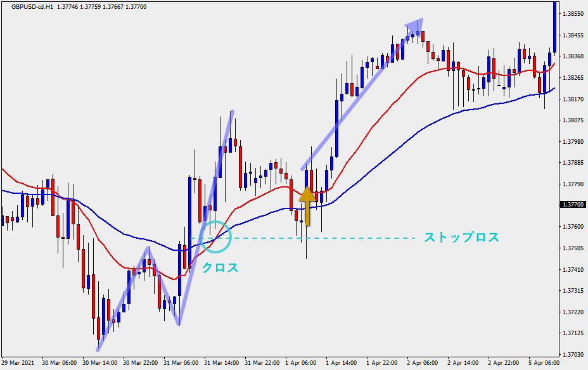The image size is (588, 370).
Task: Click the 5 Apr 06:00 time label
Action: click(544, 363)
